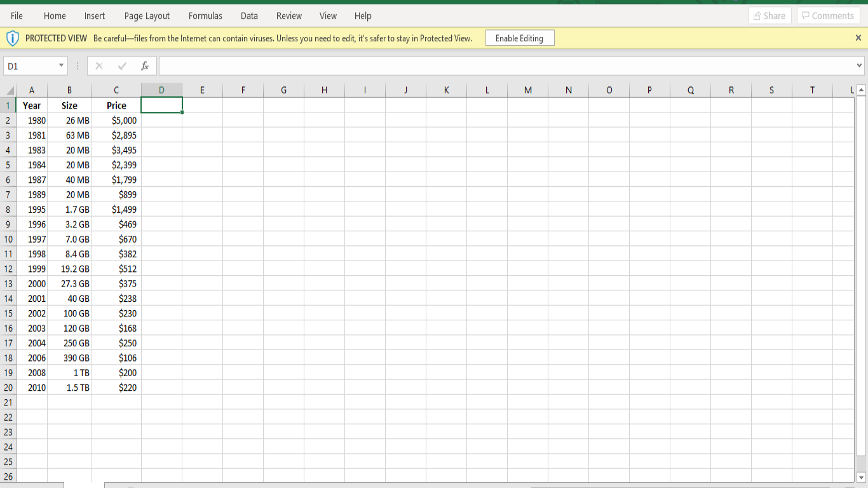Click the scroll-down arrow on vertical scrollbar
Viewport: 868px width, 488px height.
862,477
